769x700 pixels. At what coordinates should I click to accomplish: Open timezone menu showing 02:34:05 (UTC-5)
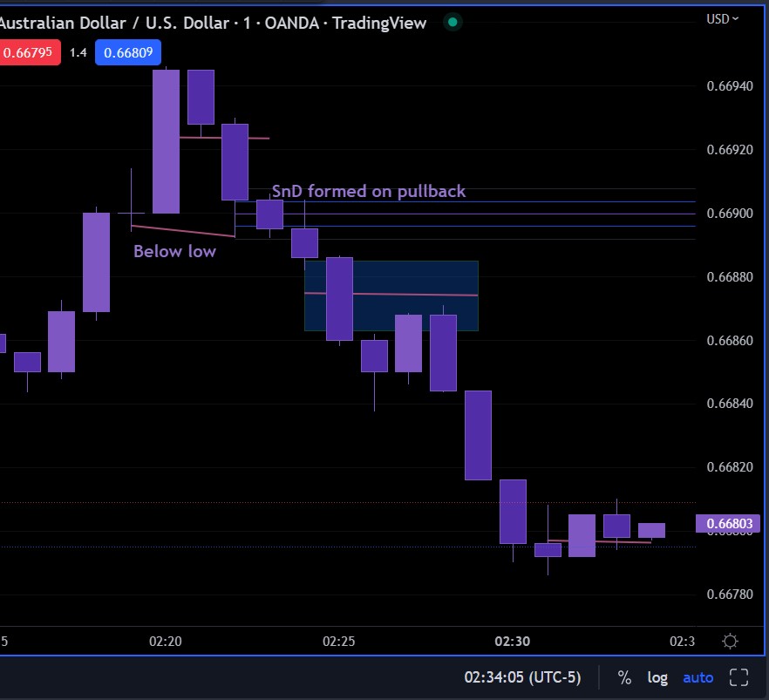522,677
